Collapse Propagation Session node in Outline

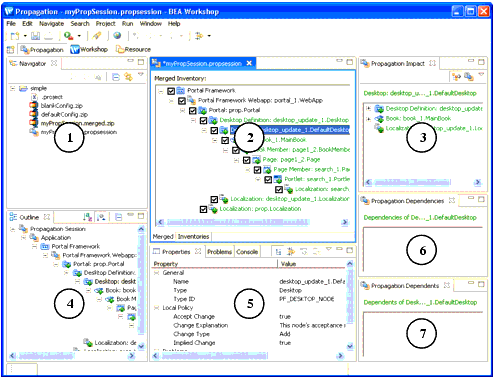12,229
